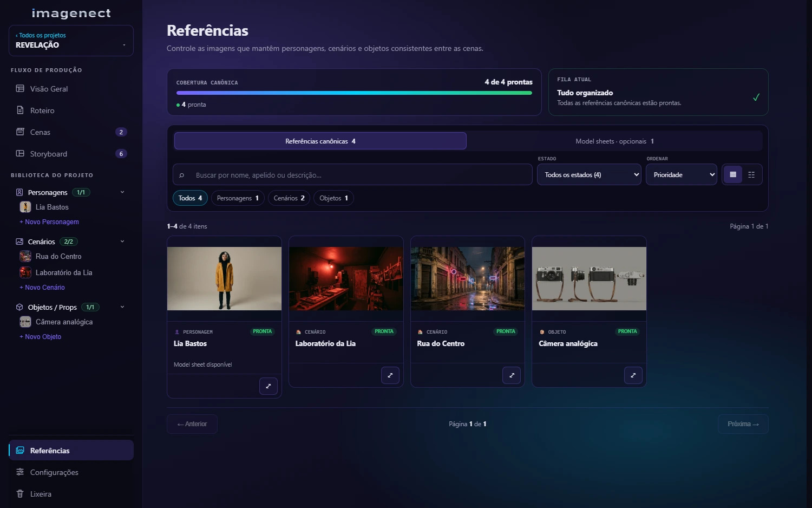Click the Câmera analógica sidebar thumbnail icon

point(25,322)
